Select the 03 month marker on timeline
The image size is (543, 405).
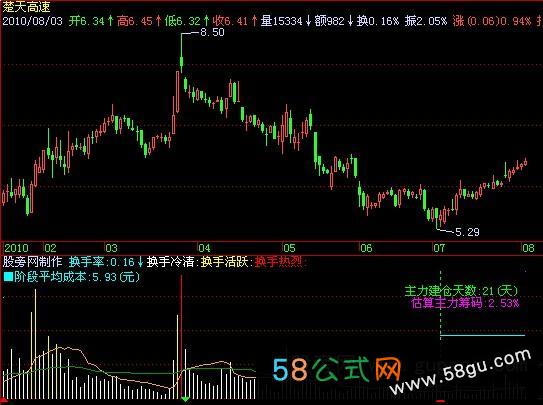(x=112, y=248)
